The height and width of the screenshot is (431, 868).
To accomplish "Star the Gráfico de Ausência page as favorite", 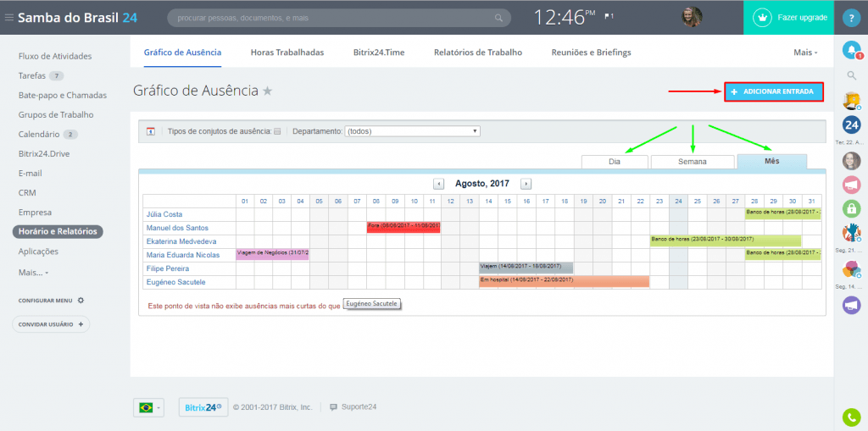I will pyautogui.click(x=267, y=91).
